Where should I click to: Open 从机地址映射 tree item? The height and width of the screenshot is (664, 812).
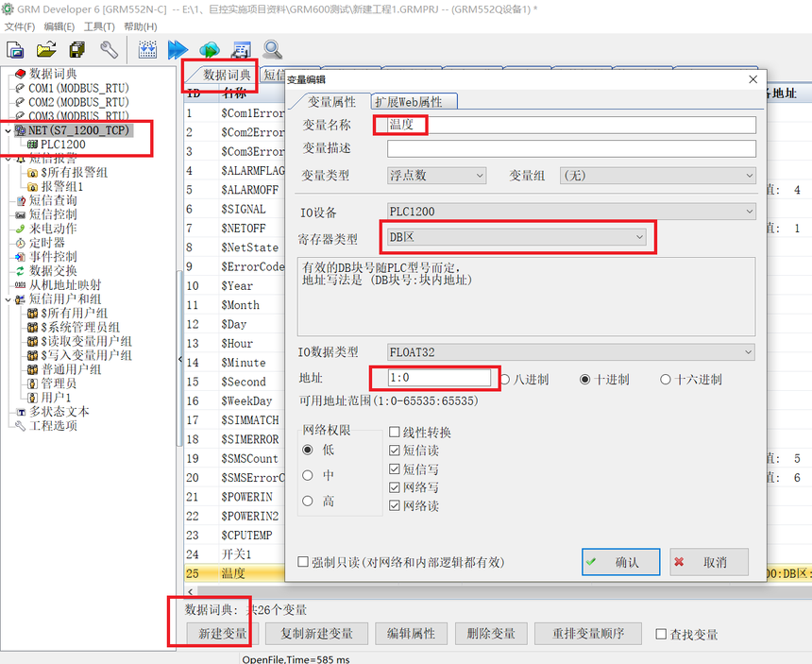pos(65,285)
